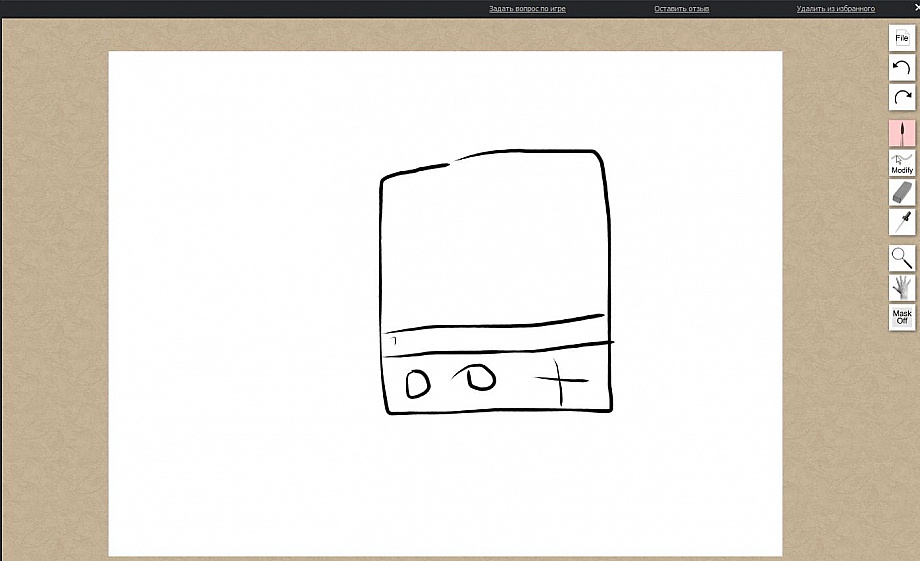
Task: Click 'Удалить из избранного' link
Action: (x=836, y=9)
